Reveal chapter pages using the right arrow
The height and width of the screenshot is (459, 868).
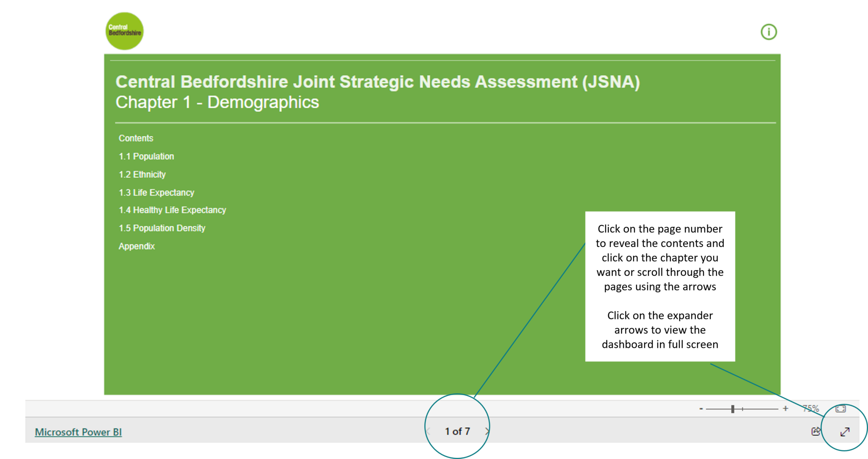point(487,430)
